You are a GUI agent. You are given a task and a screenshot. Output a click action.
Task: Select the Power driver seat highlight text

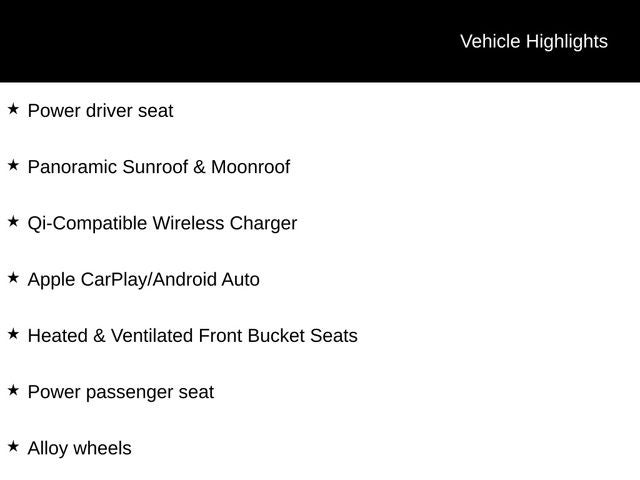[100, 111]
